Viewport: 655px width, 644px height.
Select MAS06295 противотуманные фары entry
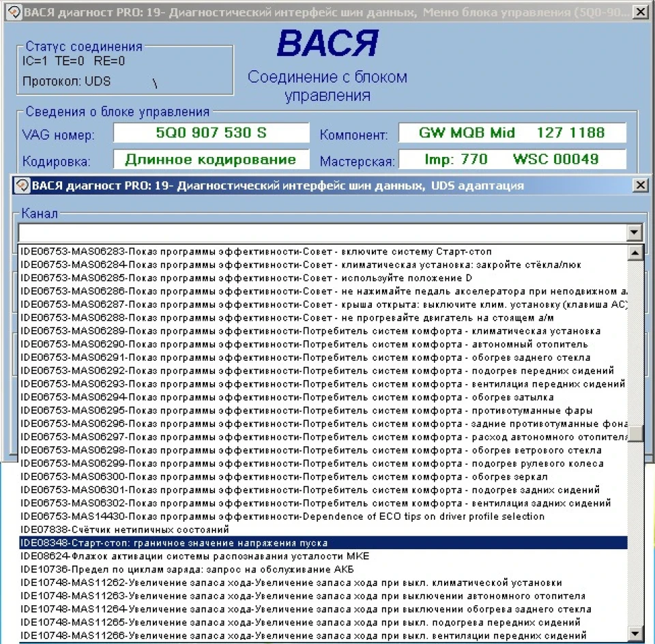(323, 411)
